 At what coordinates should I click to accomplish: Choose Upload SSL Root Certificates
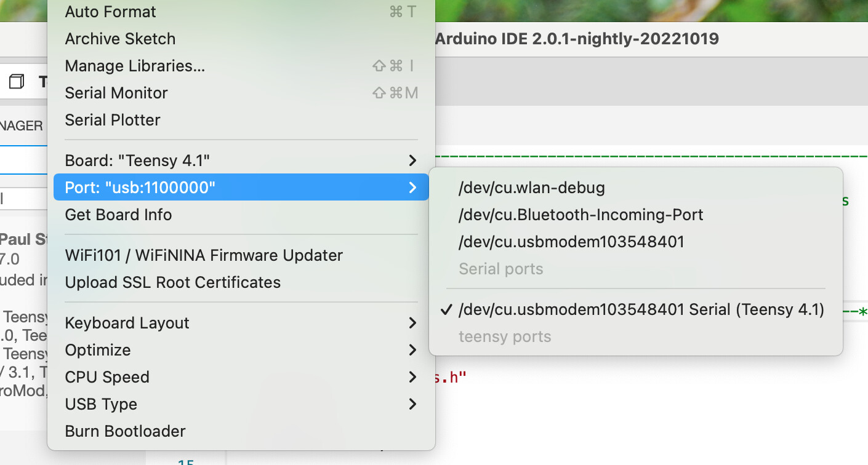click(x=173, y=282)
